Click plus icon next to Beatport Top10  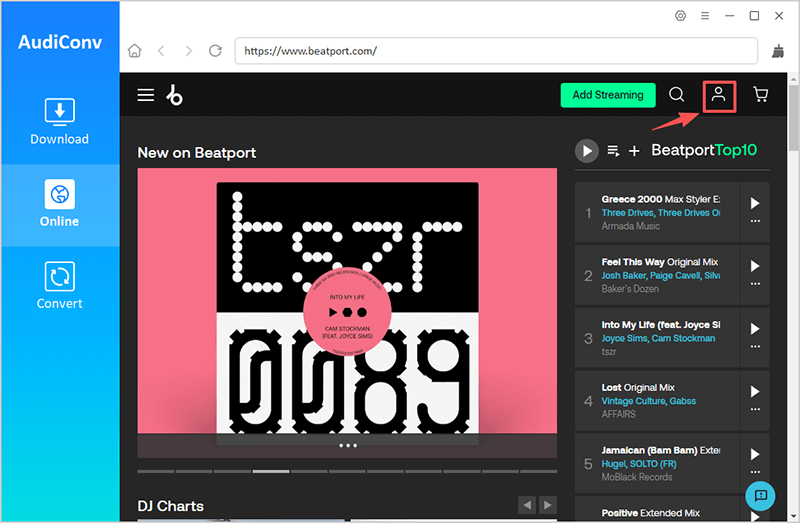click(x=634, y=151)
